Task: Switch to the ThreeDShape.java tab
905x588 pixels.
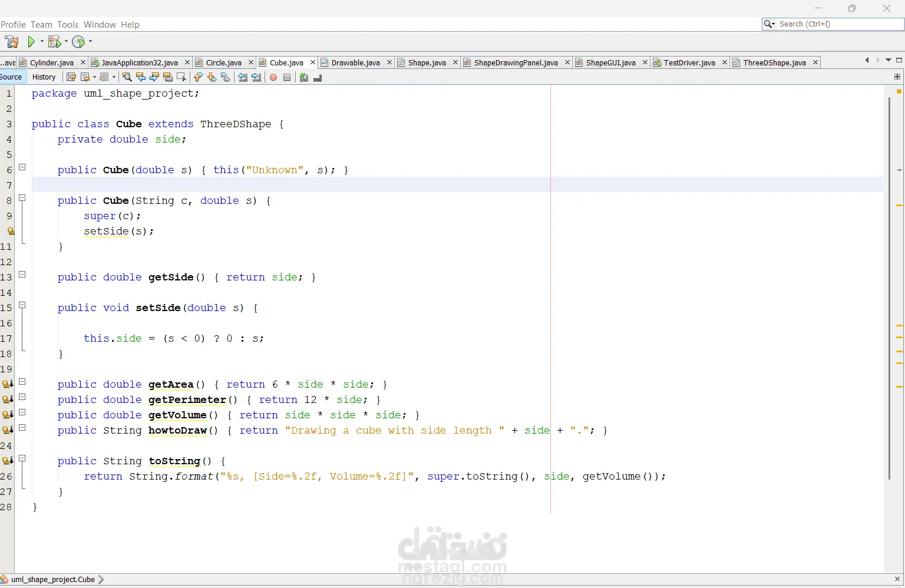Action: point(775,62)
